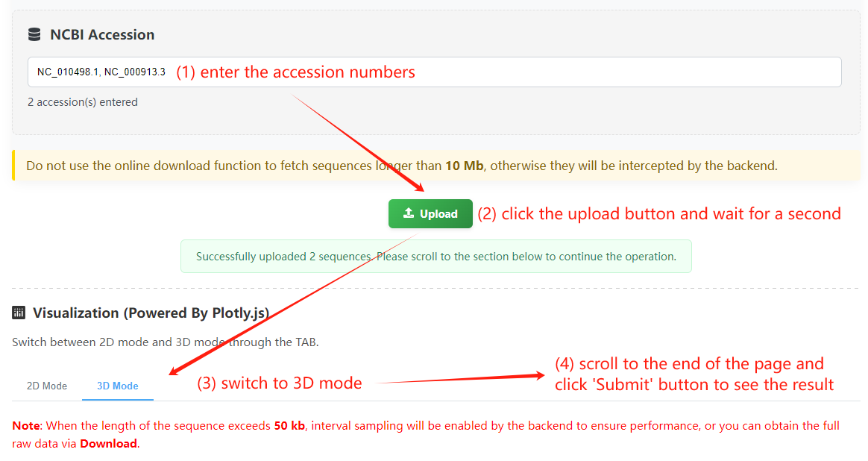The width and height of the screenshot is (868, 461).
Task: Click annotation '(3) switch to 3D mode'
Action: [x=280, y=383]
